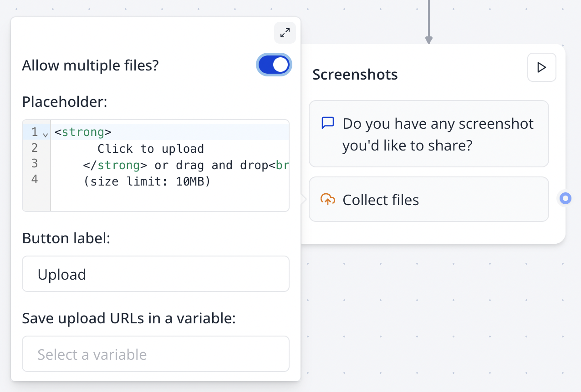Run the Screenshots block with the play icon
The width and height of the screenshot is (581, 392).
[x=541, y=67]
